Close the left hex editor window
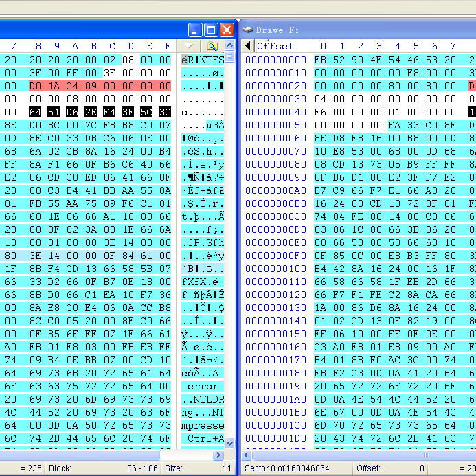Image resolution: width=476 pixels, height=476 pixels. (226, 30)
